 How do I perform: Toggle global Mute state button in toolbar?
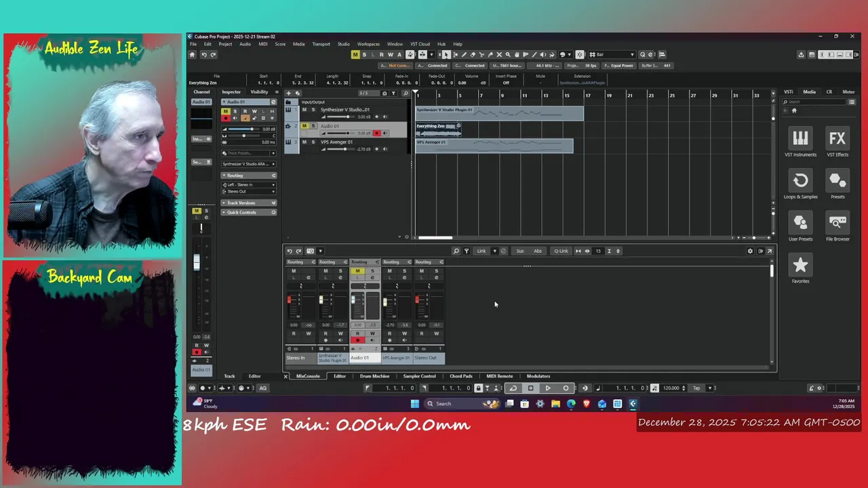pyautogui.click(x=355, y=54)
